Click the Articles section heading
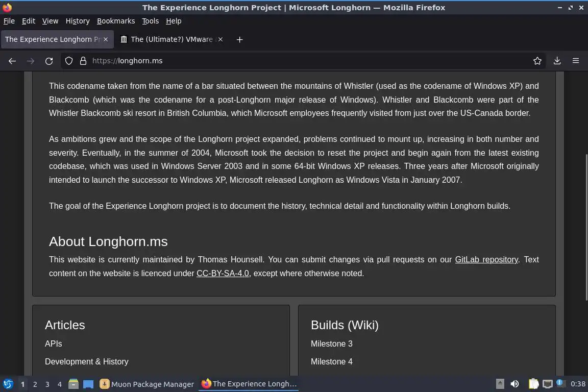 pyautogui.click(x=65, y=325)
